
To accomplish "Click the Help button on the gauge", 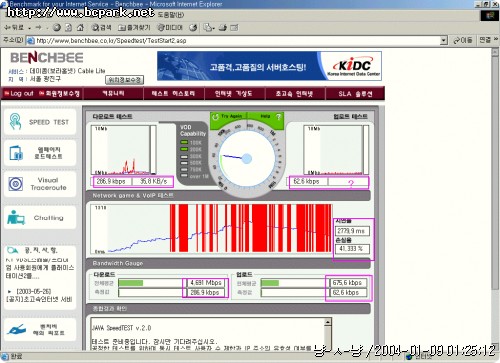I will (x=266, y=116).
